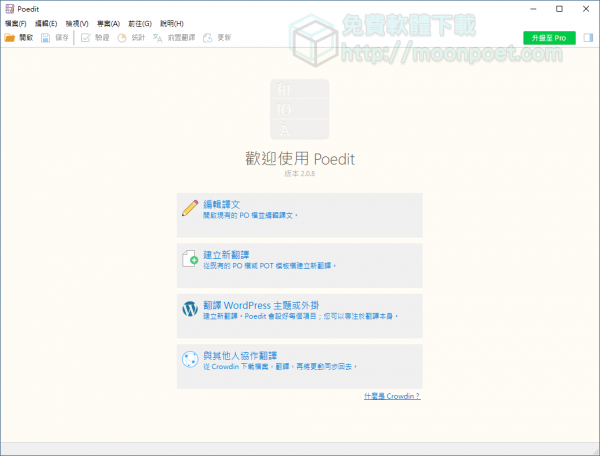Click the description mentioning downloading from Crowdin
Image resolution: width=600 pixels, height=456 pixels.
point(280,366)
